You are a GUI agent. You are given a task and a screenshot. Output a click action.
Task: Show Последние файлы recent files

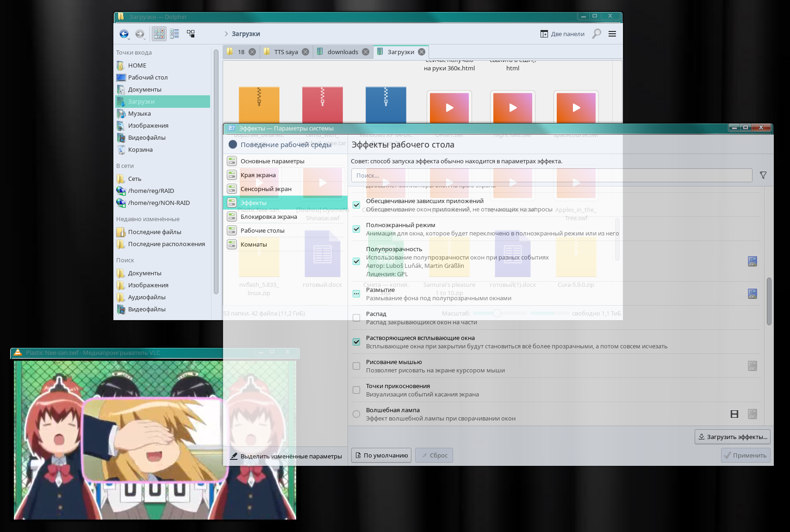pos(162,232)
